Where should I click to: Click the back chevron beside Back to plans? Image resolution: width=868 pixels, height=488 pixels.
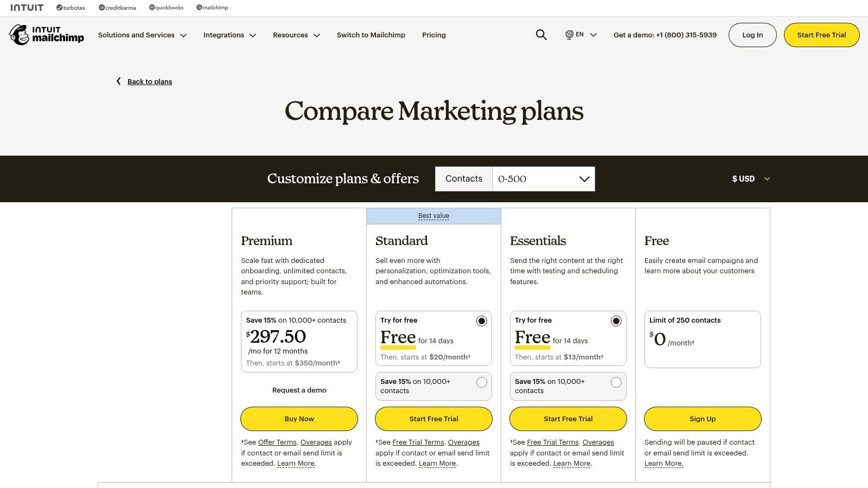click(118, 81)
